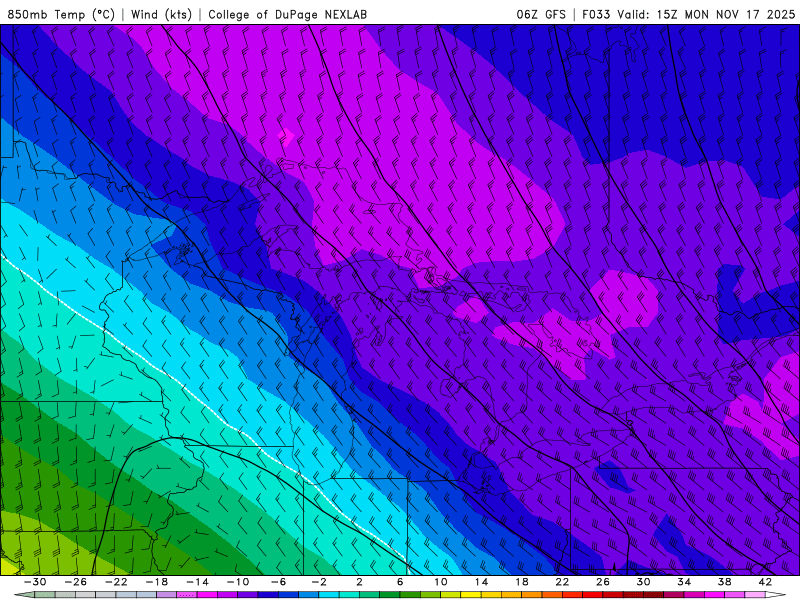Click the 34 color scale label
800x600 pixels.
[x=684, y=582]
